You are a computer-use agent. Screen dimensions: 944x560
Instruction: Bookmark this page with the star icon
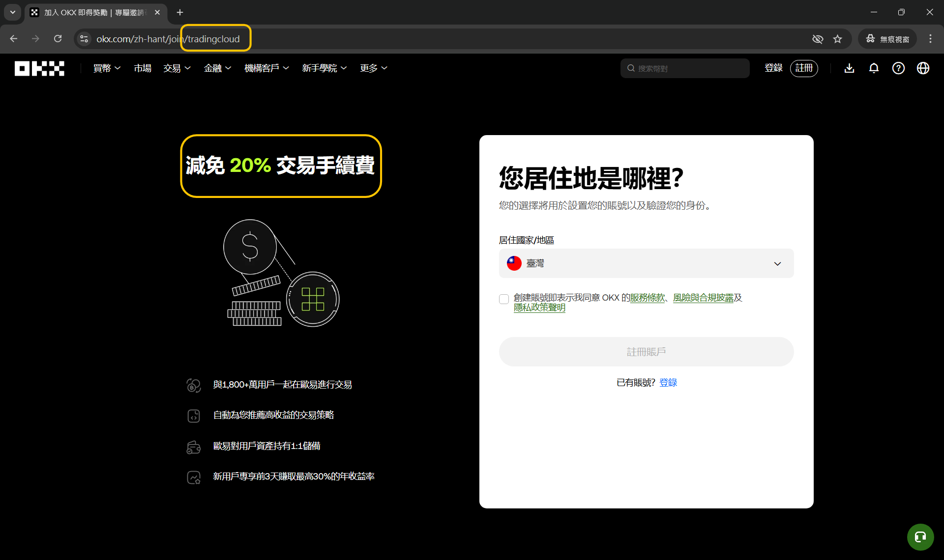838,39
